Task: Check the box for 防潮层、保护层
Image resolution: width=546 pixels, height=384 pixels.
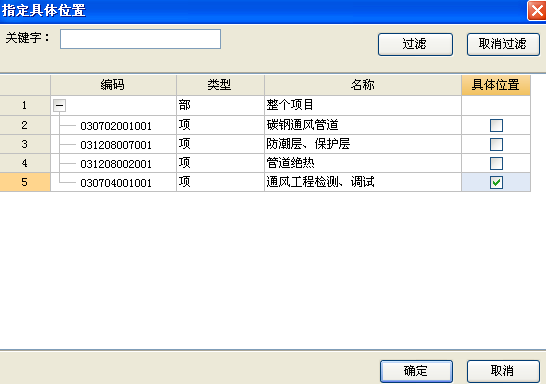Action: coord(496,144)
